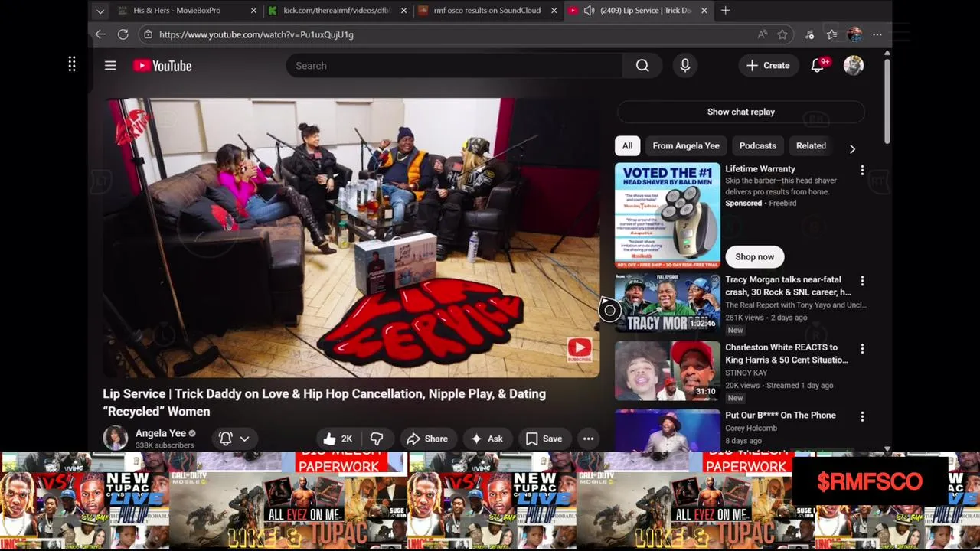The image size is (980, 551).
Task: Add page to favorites star icon
Action: pyautogui.click(x=782, y=34)
